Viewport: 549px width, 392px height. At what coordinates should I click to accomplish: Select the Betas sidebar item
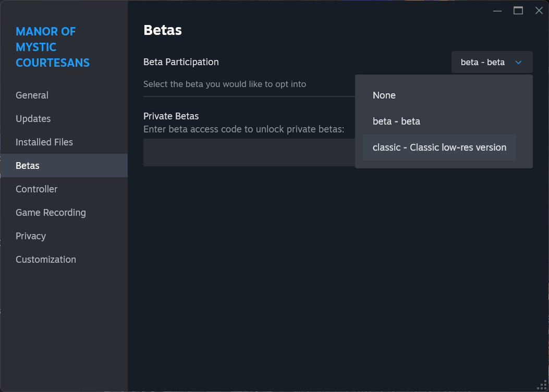tap(28, 166)
